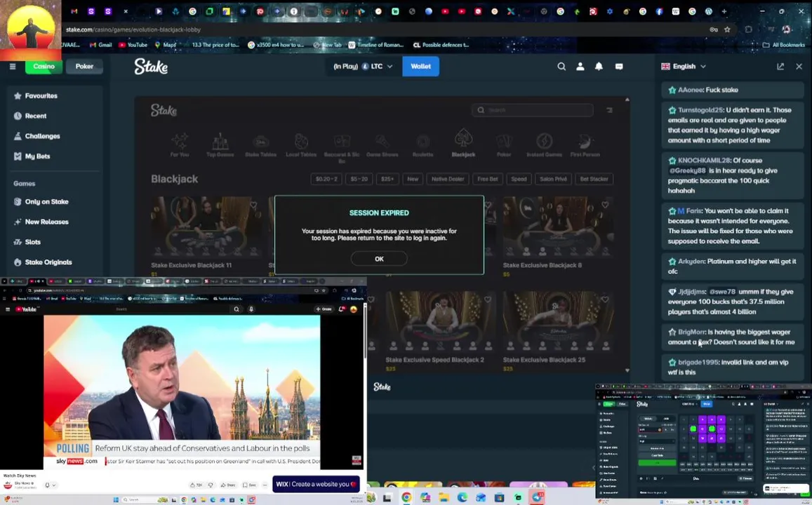Open the Stake hamburger menu icon

point(13,66)
